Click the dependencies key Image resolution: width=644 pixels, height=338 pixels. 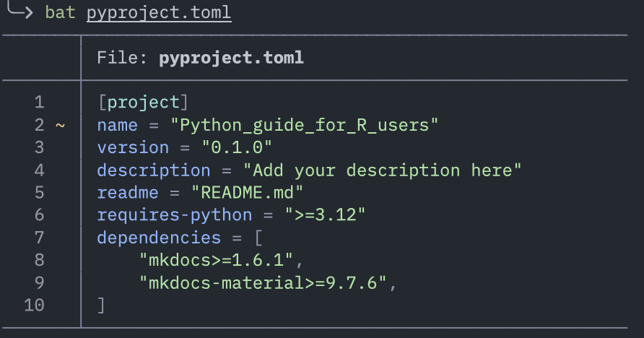tap(159, 238)
